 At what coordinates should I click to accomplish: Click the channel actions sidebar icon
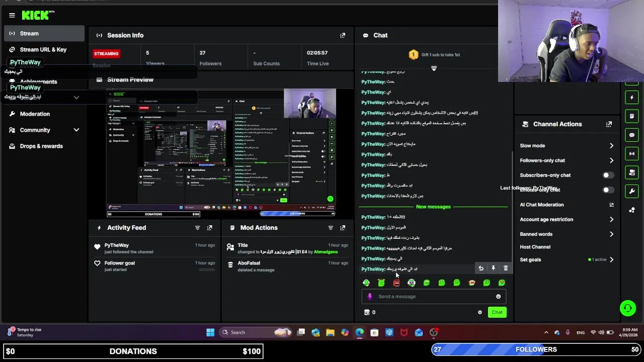click(x=632, y=172)
